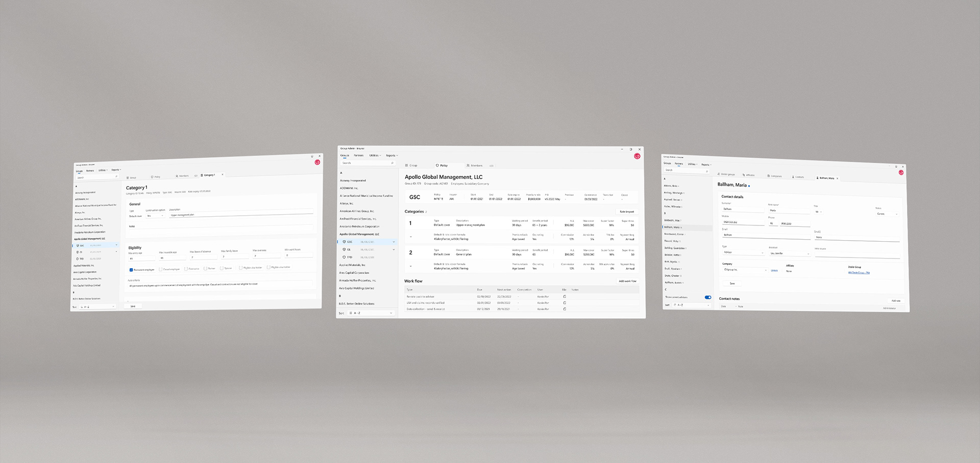Click search magnifier icon in right window
Image resolution: width=980 pixels, height=463 pixels.
(707, 171)
